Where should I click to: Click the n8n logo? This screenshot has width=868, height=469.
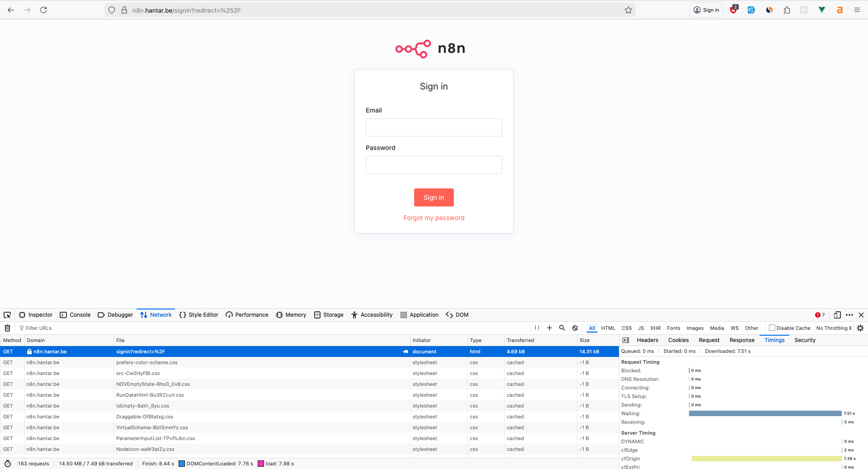[x=430, y=48]
